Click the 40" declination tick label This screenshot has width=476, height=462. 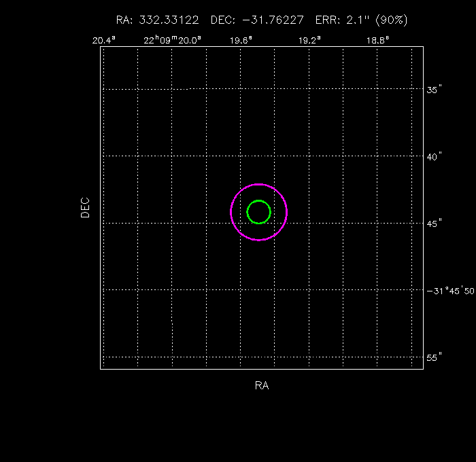(434, 157)
